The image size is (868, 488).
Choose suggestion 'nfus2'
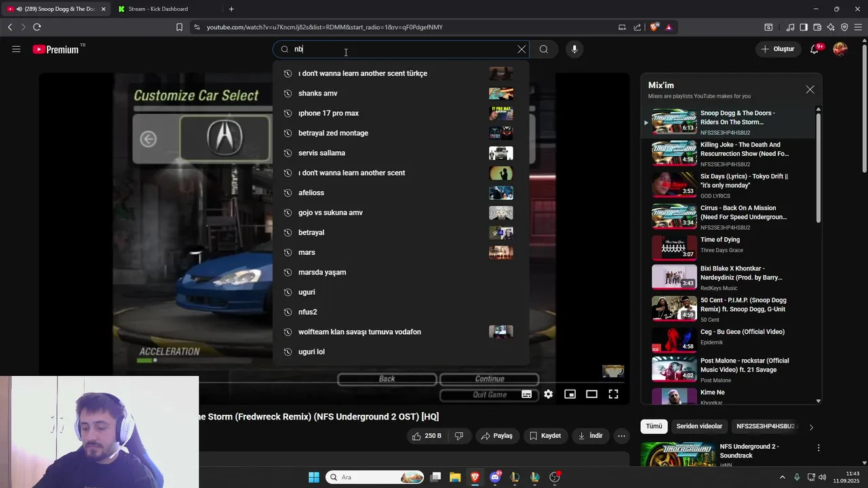click(401, 312)
